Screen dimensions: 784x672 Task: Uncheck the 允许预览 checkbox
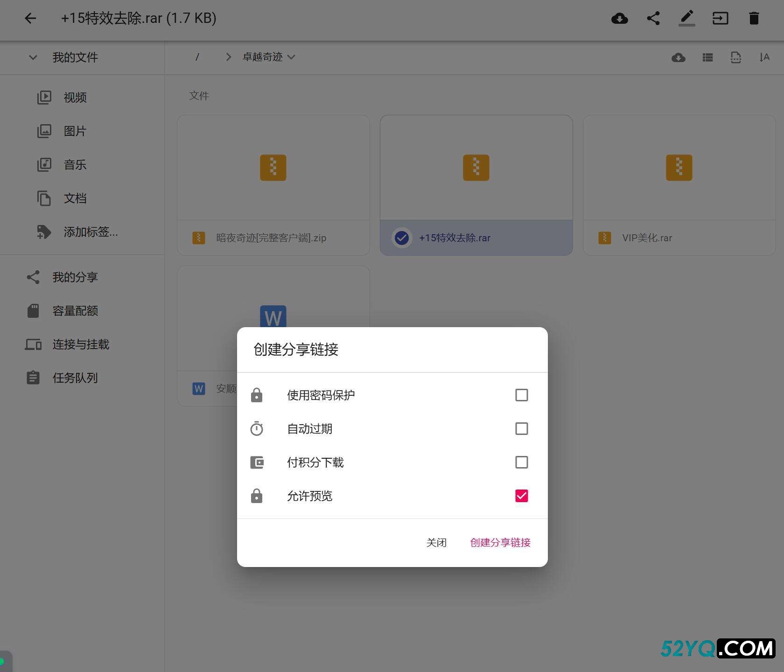[521, 496]
